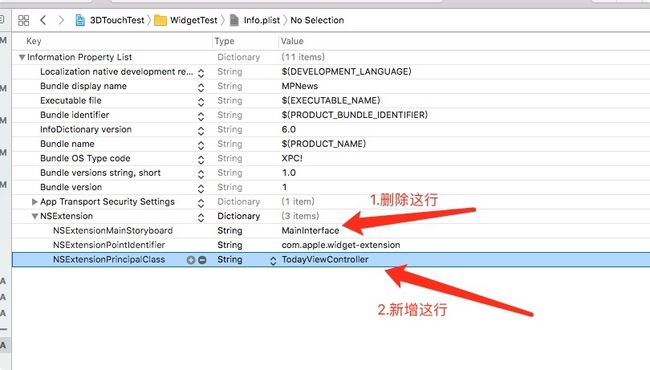
Task: Select com.apple.widget-extension value
Action: pos(341,245)
